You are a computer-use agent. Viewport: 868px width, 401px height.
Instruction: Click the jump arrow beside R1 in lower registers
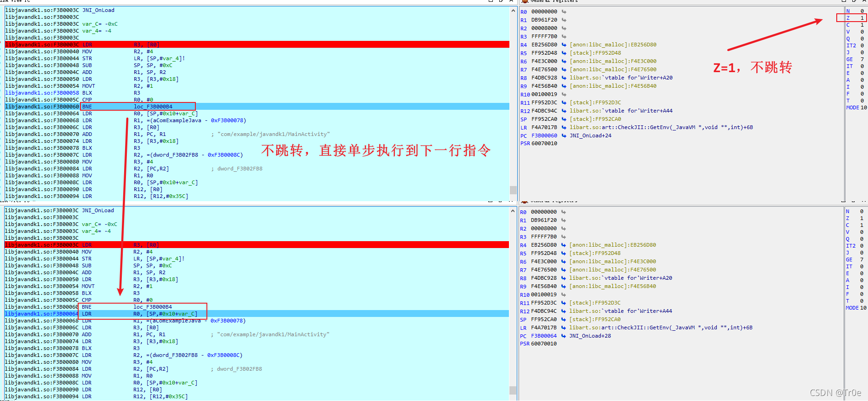click(x=563, y=220)
